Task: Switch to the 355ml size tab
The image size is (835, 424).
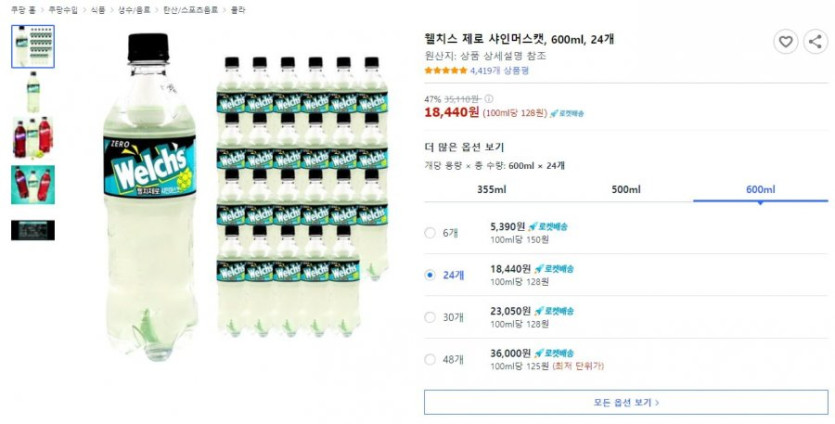Action: tap(491, 190)
